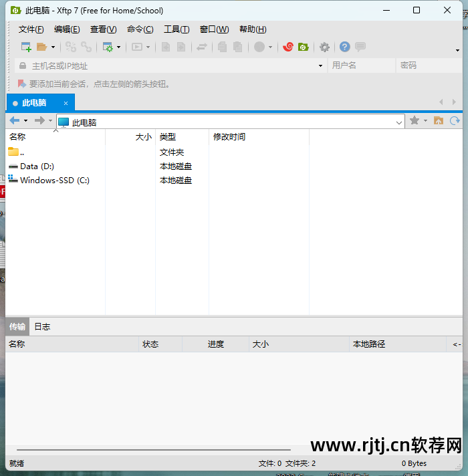Expand the host address history dropdown
Screen dimensions: 468x476
[x=320, y=66]
